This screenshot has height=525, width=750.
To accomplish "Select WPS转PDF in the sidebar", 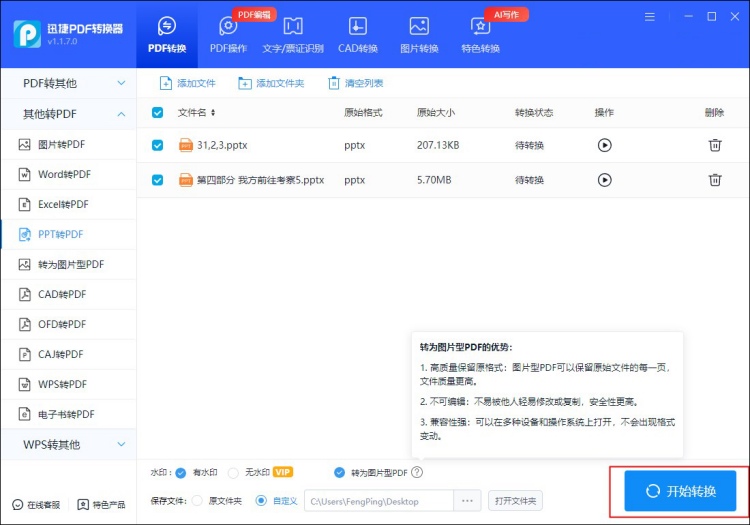I will 68,384.
